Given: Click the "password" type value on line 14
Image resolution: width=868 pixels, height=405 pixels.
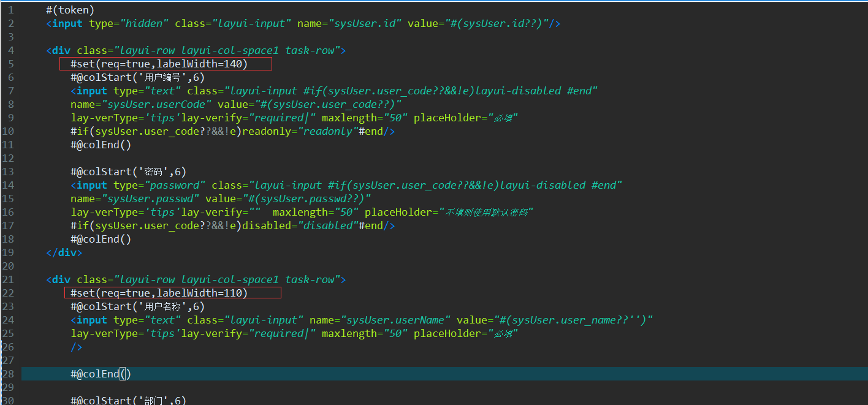Looking at the screenshot, I should (175, 185).
